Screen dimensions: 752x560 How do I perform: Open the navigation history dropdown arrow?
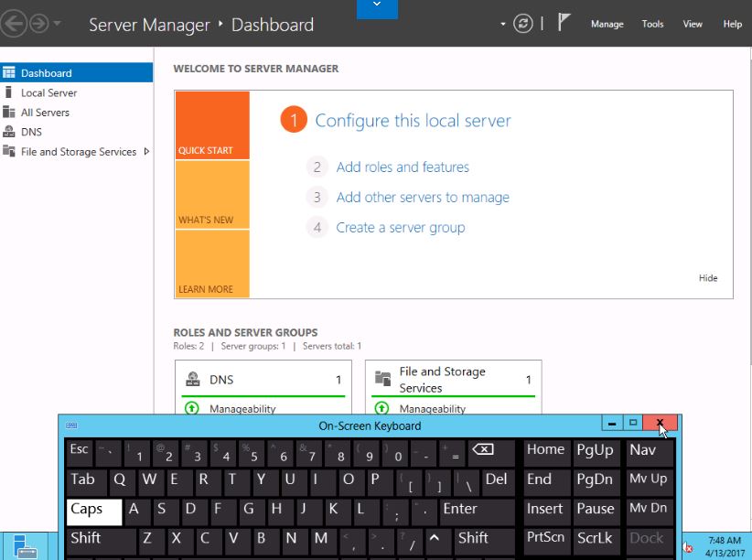[59, 24]
